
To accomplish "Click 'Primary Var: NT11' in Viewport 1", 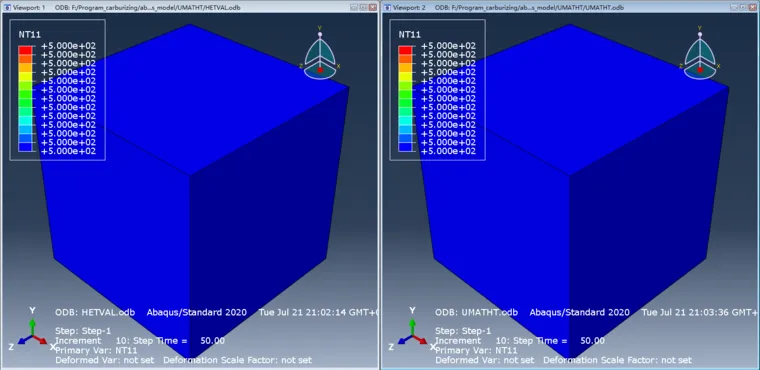I will (x=96, y=350).
